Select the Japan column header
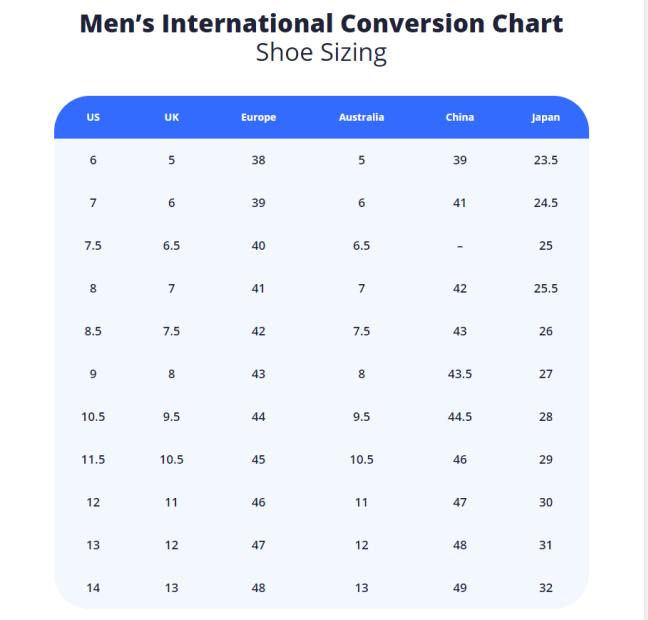The width and height of the screenshot is (648, 620). pos(545,117)
